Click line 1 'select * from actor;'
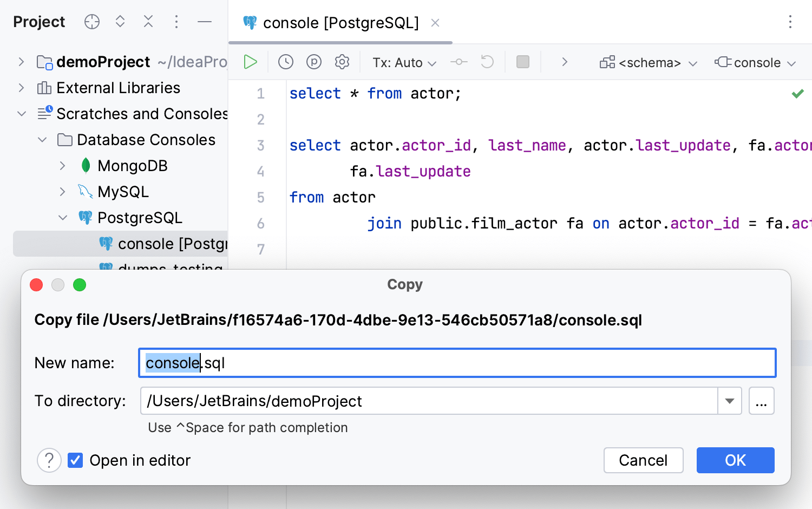 point(375,94)
